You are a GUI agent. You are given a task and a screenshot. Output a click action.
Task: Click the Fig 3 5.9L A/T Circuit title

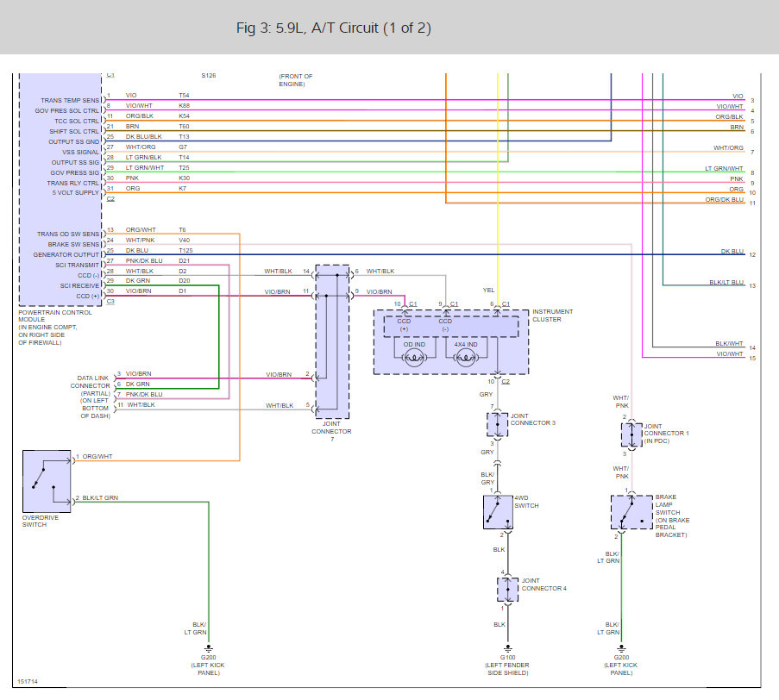click(333, 28)
